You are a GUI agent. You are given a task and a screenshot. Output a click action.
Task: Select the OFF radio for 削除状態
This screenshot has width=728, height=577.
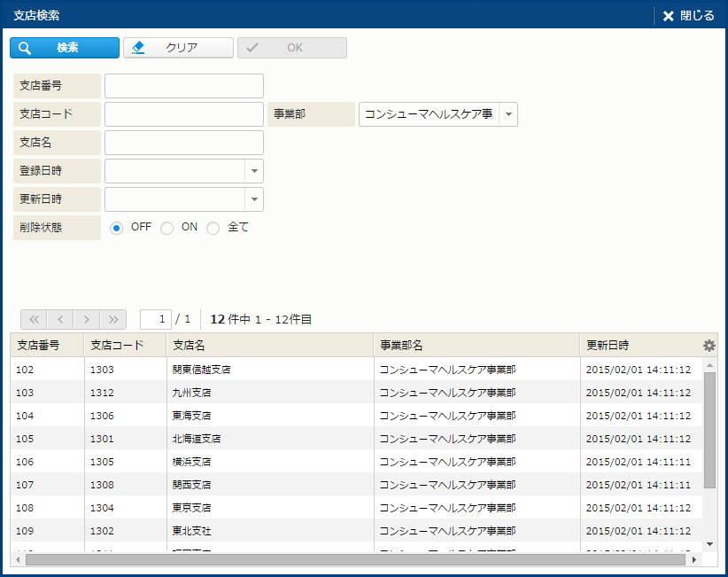pos(117,228)
